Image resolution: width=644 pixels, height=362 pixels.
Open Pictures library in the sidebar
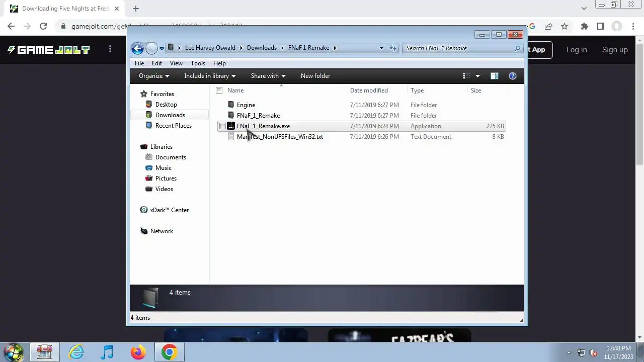click(166, 178)
